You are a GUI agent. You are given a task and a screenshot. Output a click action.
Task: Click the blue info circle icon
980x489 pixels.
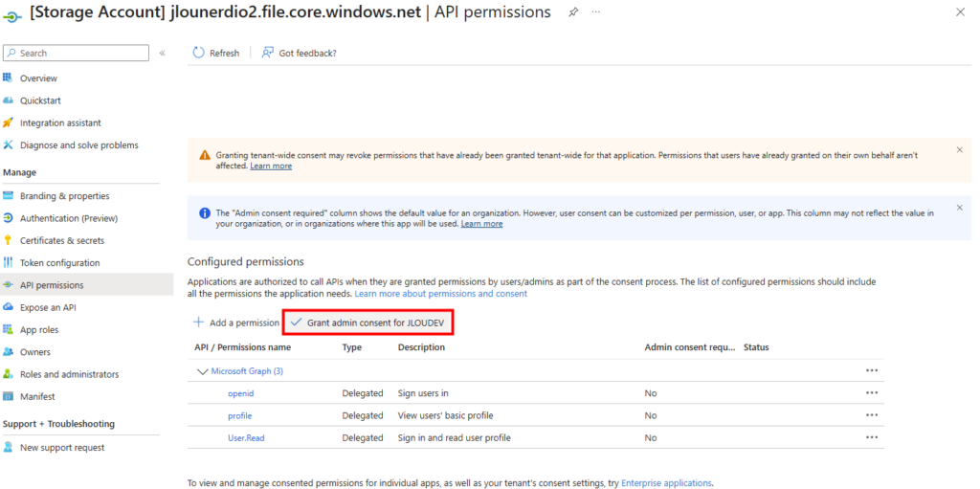click(x=205, y=213)
